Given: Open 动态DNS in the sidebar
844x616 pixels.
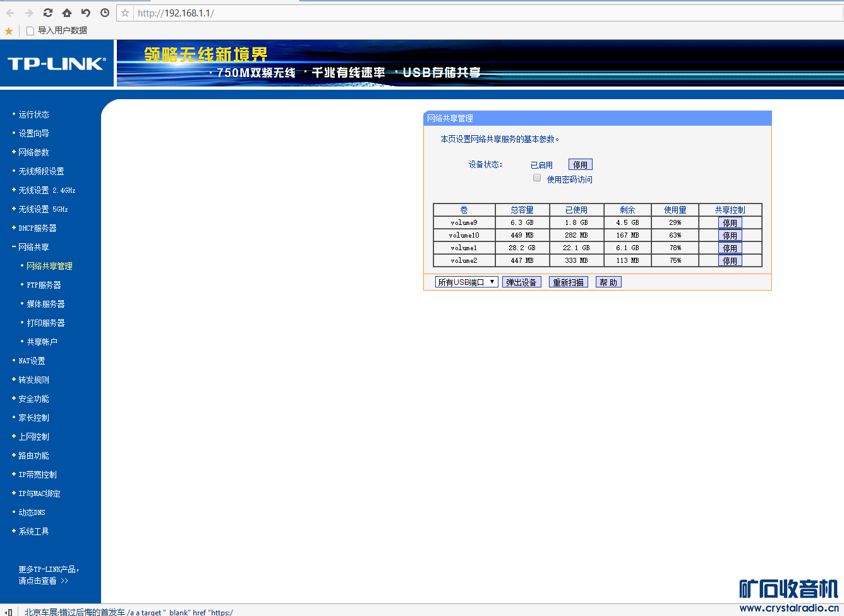Looking at the screenshot, I should (32, 512).
